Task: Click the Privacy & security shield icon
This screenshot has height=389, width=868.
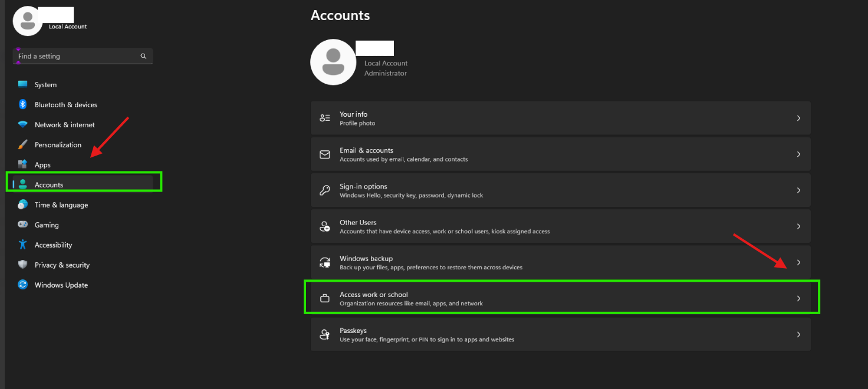Action: pos(23,265)
